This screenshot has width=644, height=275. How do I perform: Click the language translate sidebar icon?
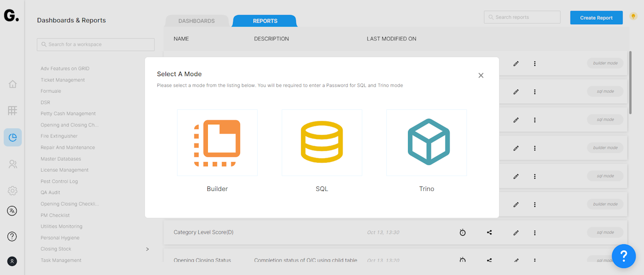(x=13, y=211)
